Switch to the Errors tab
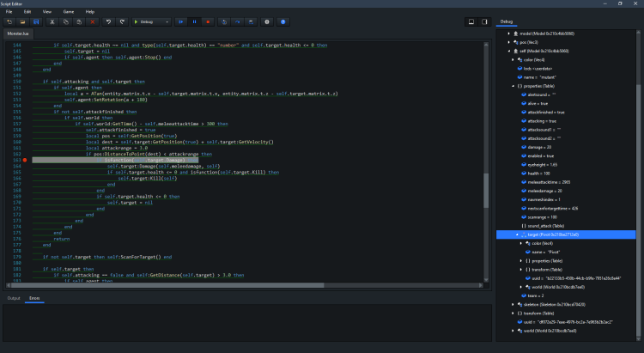The image size is (644, 353). 34,298
